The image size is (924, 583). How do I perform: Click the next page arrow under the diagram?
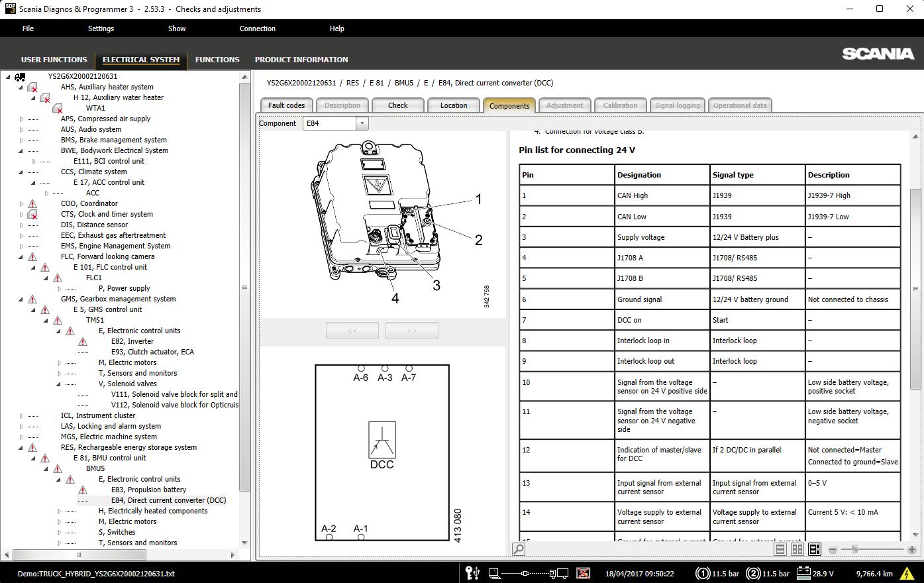click(411, 329)
